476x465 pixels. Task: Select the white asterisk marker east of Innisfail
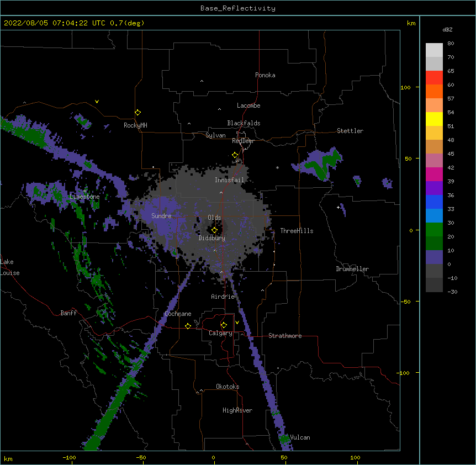tap(277, 167)
